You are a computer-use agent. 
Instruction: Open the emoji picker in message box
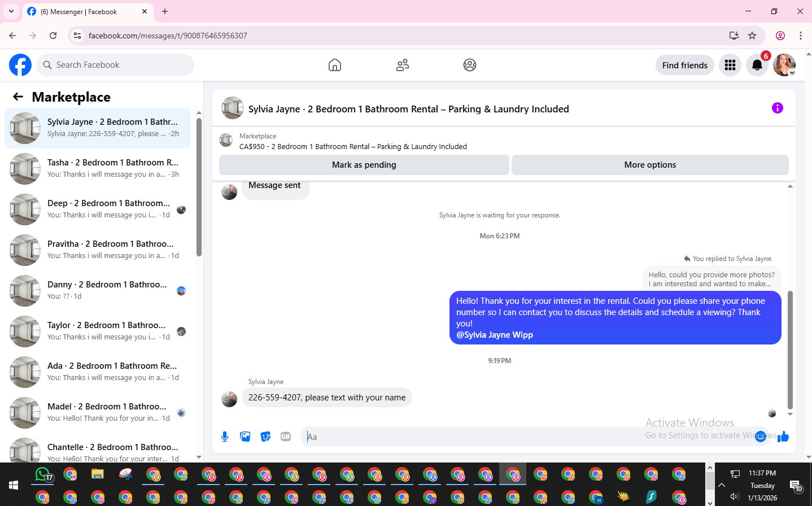pos(761,436)
